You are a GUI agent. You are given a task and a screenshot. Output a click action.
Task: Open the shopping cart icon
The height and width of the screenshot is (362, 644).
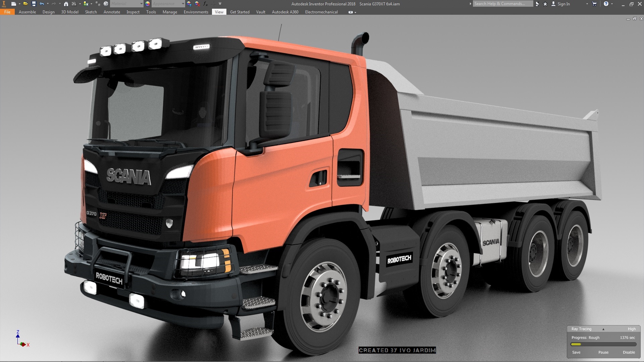(x=594, y=4)
